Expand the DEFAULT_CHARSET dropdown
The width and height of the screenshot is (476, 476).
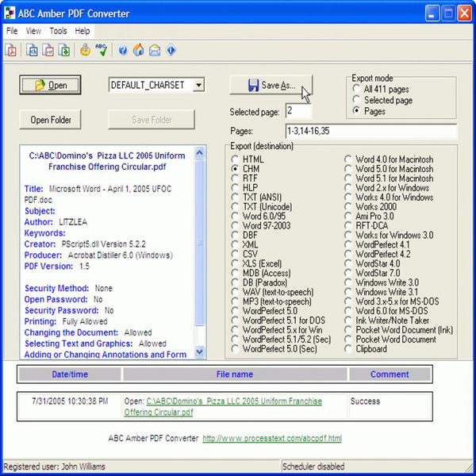pos(198,85)
